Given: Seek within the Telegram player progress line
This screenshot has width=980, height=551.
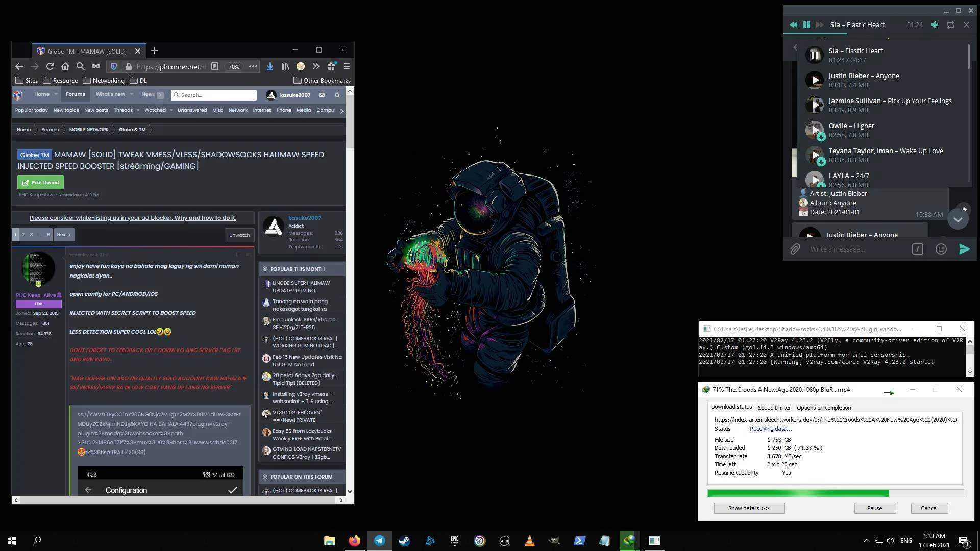Looking at the screenshot, I should [880, 34].
